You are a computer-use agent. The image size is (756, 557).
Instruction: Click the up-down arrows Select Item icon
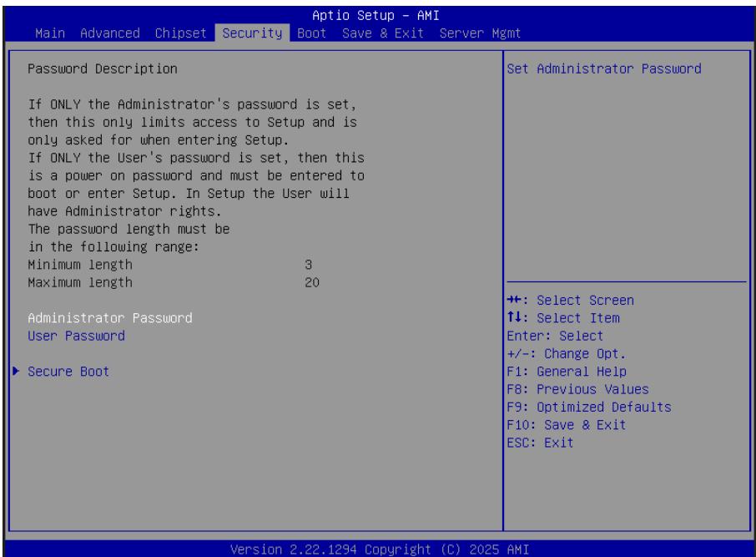click(514, 317)
